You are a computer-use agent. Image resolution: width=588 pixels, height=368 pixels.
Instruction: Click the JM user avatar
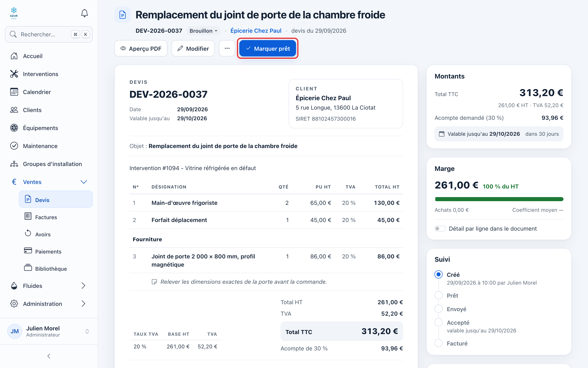pyautogui.click(x=14, y=331)
